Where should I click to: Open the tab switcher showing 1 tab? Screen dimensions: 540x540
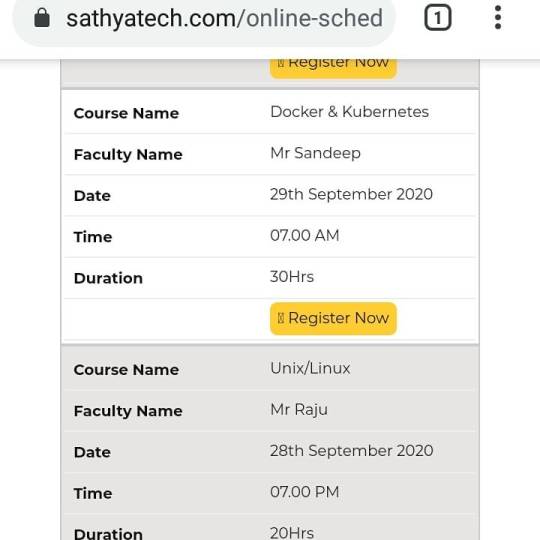pos(437,18)
